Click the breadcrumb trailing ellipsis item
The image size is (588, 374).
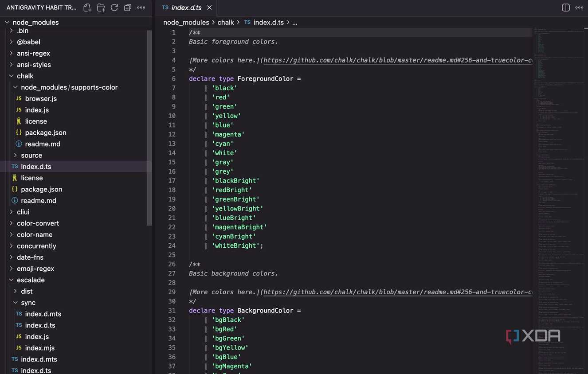pyautogui.click(x=295, y=22)
